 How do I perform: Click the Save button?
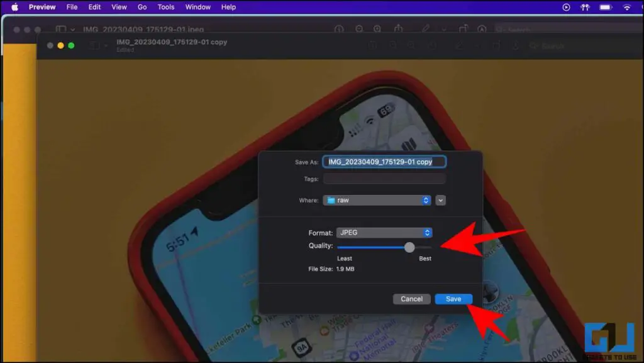(x=453, y=299)
